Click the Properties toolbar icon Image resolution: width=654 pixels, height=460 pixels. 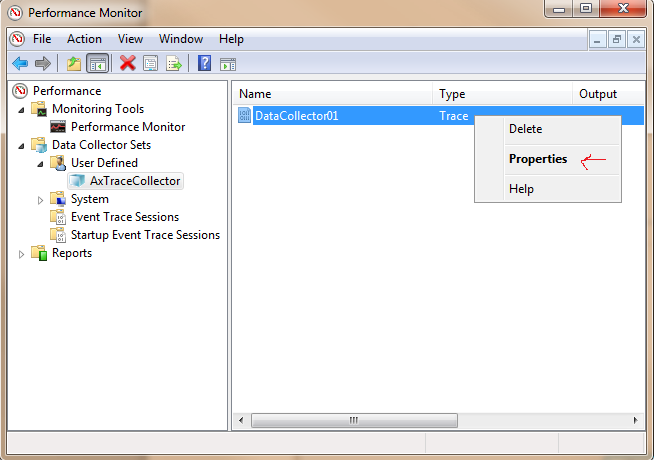tap(151, 63)
